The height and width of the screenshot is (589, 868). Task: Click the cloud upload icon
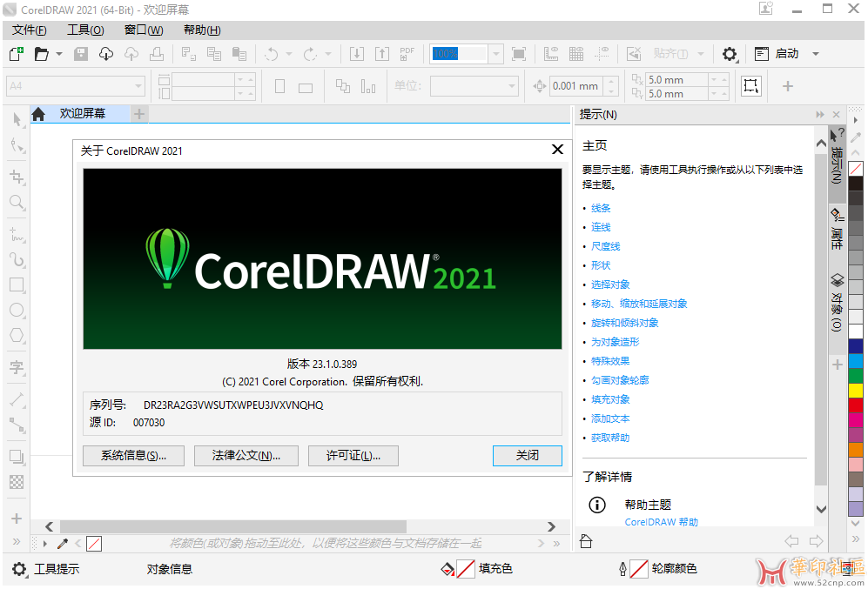pos(131,54)
